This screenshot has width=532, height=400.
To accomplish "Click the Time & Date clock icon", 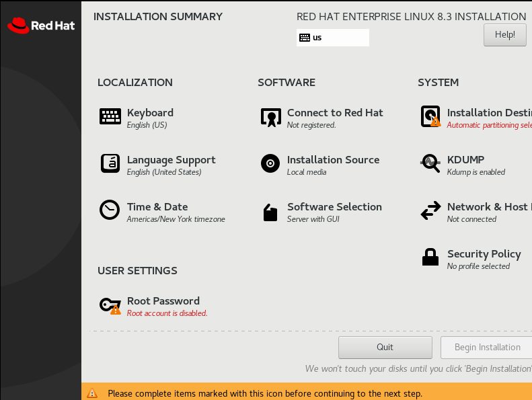I will click(x=110, y=210).
